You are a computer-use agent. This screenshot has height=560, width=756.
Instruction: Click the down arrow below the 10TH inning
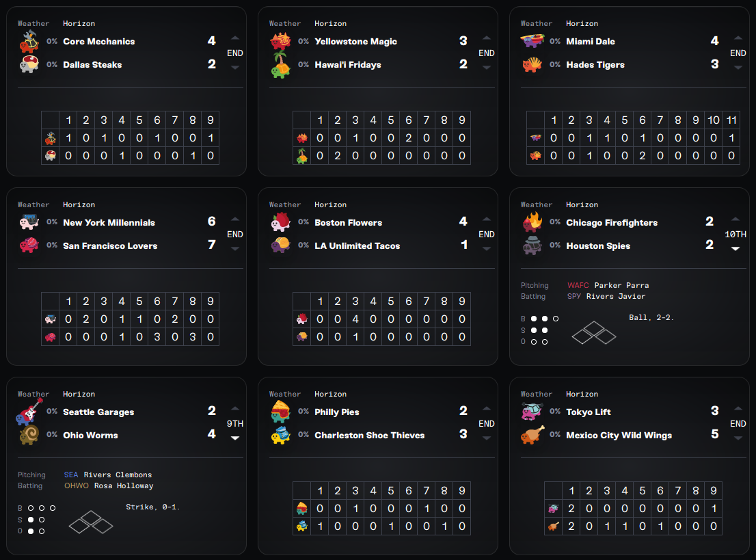point(735,249)
